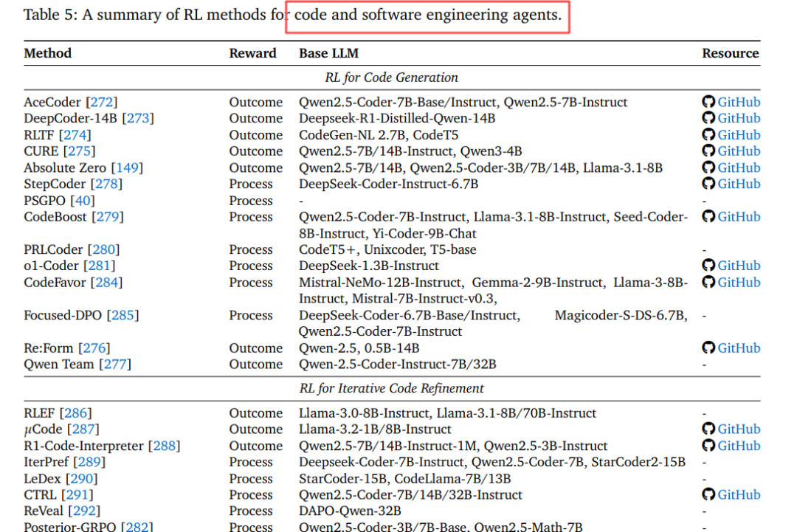This screenshot has width=797, height=532.
Task: Open citation [277] next to Qwen Team
Action: pos(115,365)
